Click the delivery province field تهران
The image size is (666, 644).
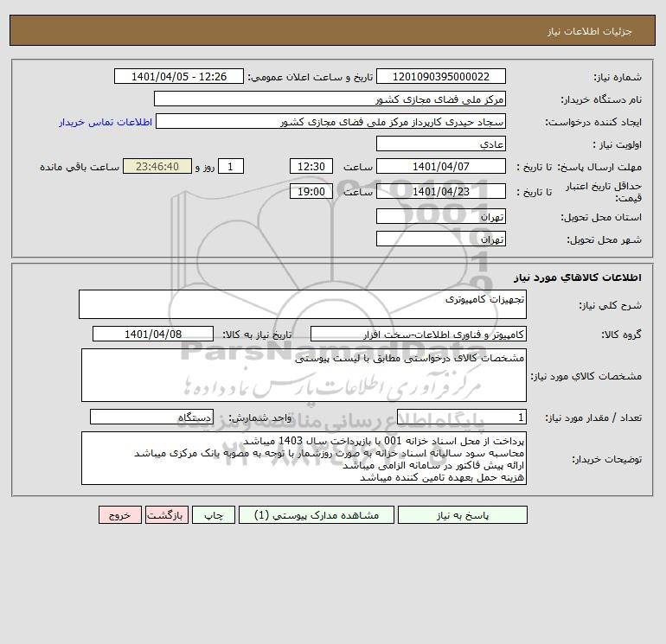[441, 216]
